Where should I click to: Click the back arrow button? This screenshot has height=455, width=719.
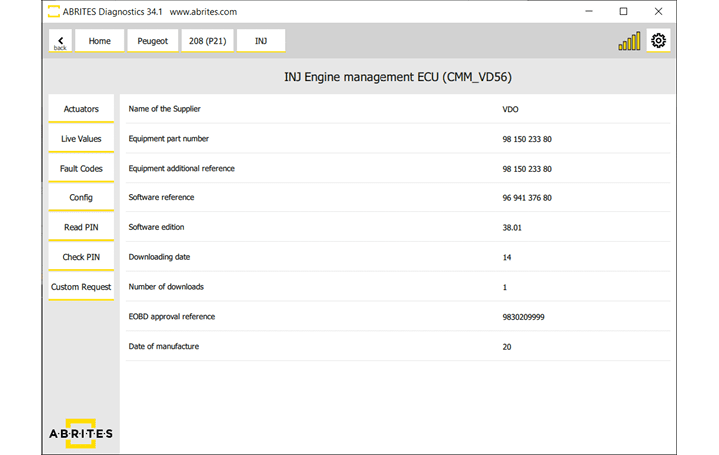60,41
